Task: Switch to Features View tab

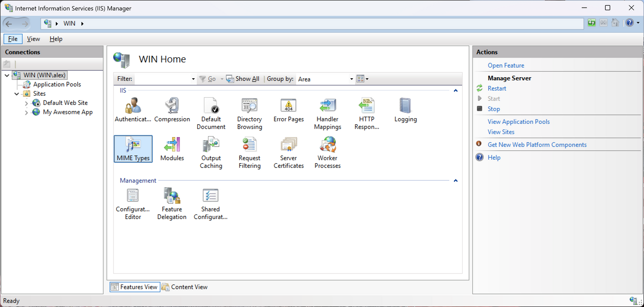Action: click(x=135, y=287)
